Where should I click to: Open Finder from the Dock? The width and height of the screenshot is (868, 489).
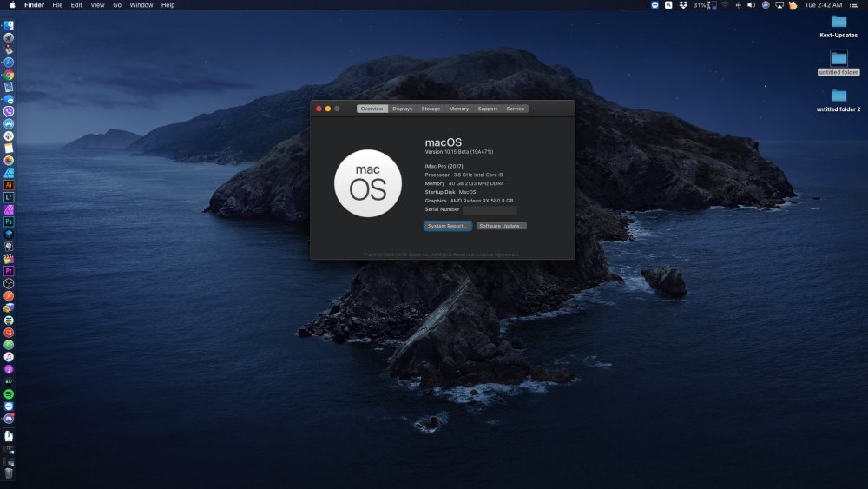pos(9,25)
